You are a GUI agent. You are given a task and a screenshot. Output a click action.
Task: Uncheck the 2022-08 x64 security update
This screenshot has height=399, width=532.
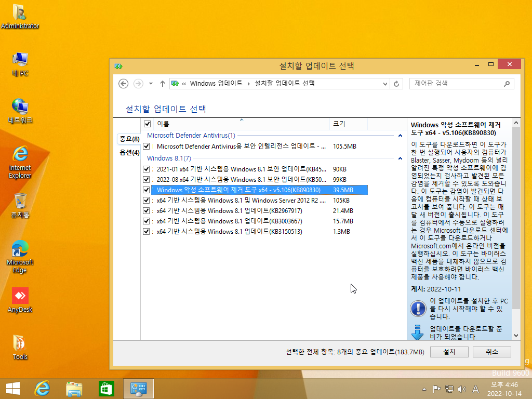[146, 179]
